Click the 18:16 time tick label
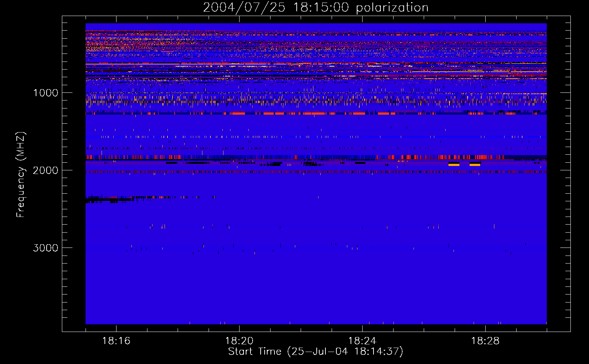This screenshot has width=589, height=364. pyautogui.click(x=116, y=341)
